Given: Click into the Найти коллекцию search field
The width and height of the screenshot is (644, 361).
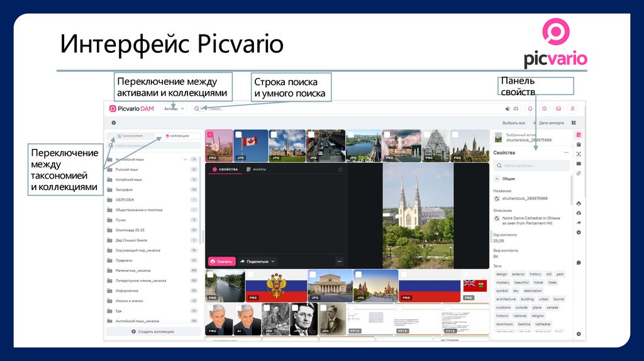Looking at the screenshot, I should [x=153, y=145].
